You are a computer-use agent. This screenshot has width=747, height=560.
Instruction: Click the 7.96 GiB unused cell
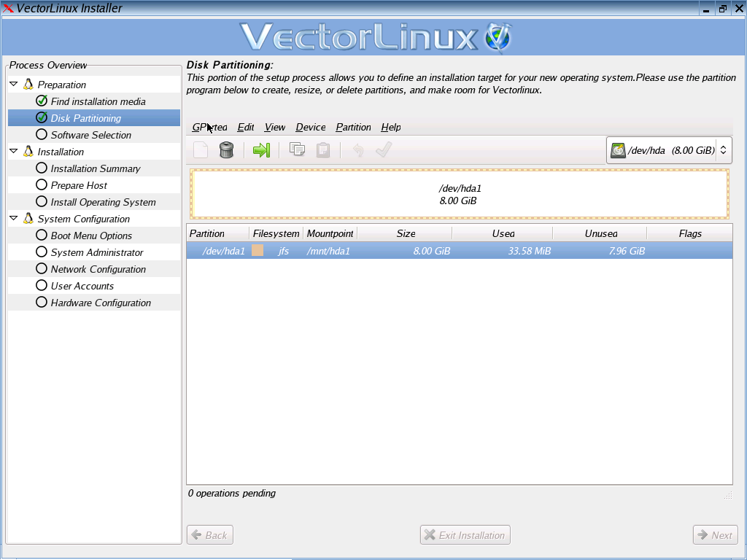tap(627, 251)
